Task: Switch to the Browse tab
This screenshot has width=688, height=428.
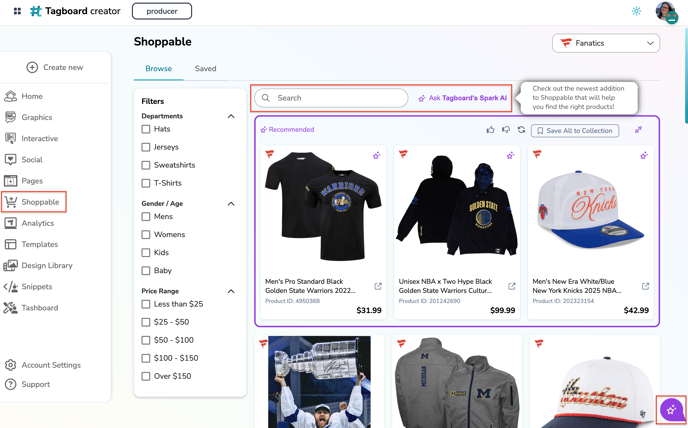Action: [158, 68]
